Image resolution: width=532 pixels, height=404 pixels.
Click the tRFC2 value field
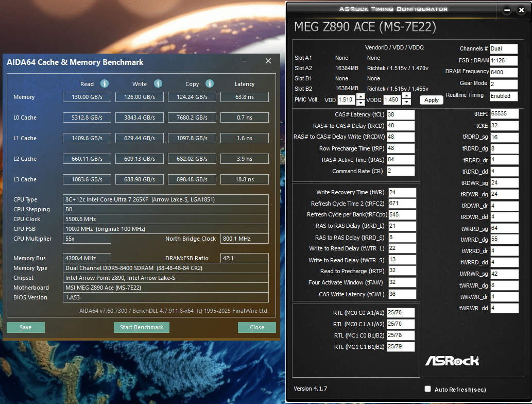point(402,204)
